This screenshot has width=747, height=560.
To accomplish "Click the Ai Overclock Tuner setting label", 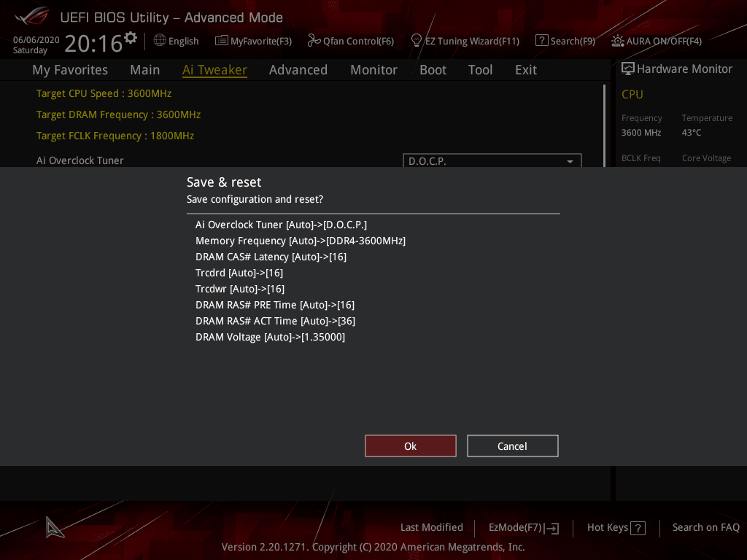I will [x=80, y=160].
